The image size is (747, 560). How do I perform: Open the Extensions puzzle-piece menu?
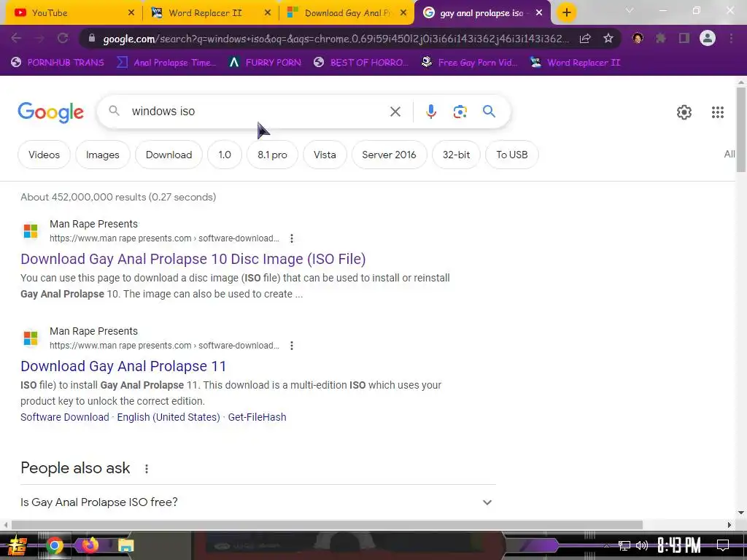(660, 38)
